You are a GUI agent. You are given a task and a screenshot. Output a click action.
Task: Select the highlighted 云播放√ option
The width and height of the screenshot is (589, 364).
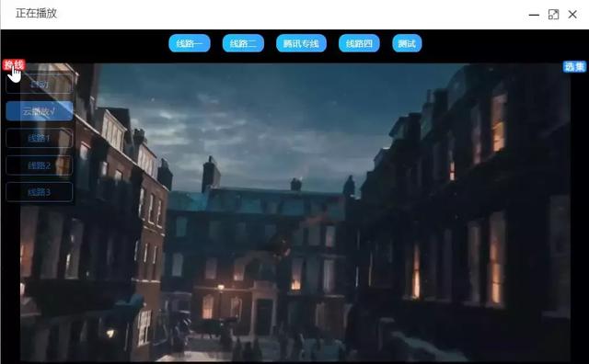(x=40, y=111)
